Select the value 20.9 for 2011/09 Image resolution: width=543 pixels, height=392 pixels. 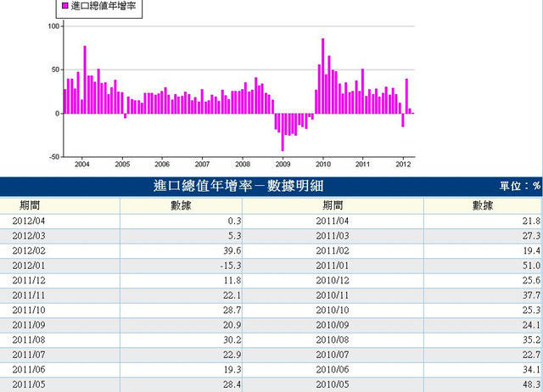point(181,325)
